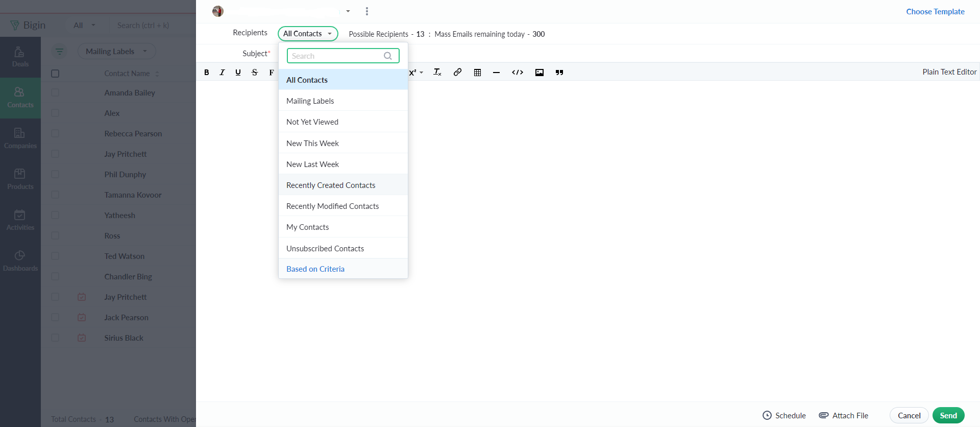The height and width of the screenshot is (427, 980).
Task: Click the insert image icon
Action: (539, 73)
